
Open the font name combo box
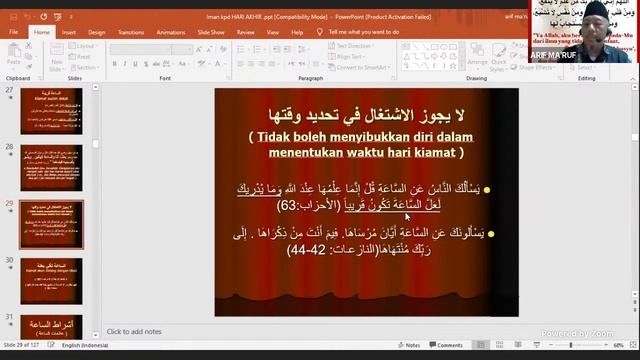click(141, 49)
